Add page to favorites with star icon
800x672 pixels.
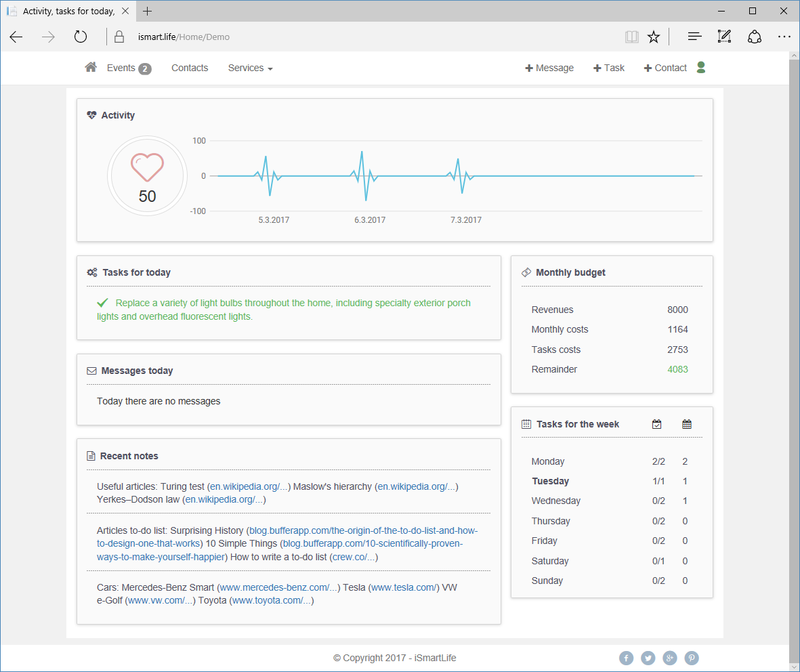coord(654,37)
